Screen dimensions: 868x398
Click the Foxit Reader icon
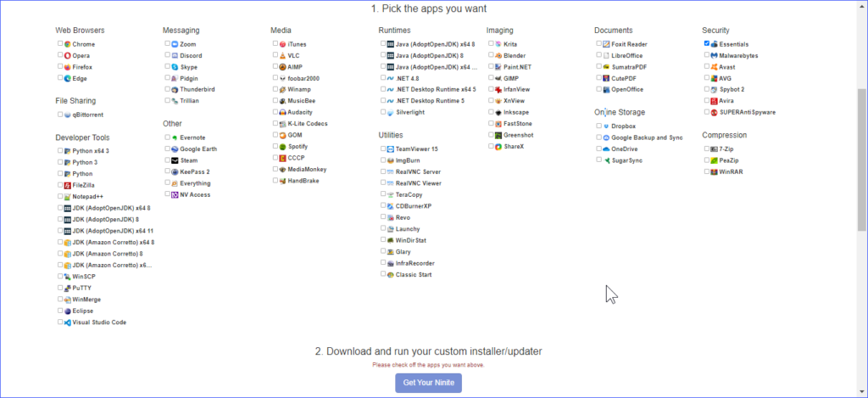tap(606, 44)
